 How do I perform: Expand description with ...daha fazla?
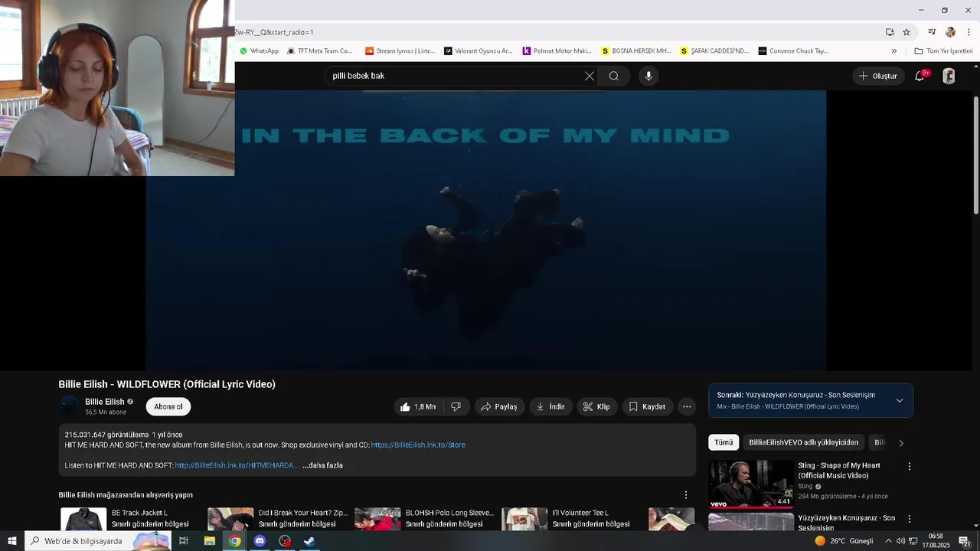pos(322,465)
